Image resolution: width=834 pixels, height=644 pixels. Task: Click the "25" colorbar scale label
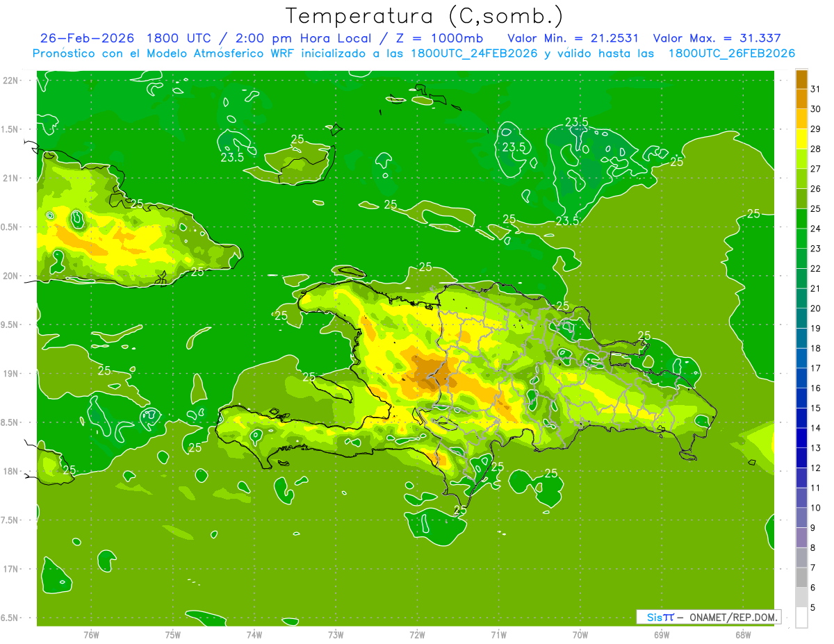click(816, 209)
